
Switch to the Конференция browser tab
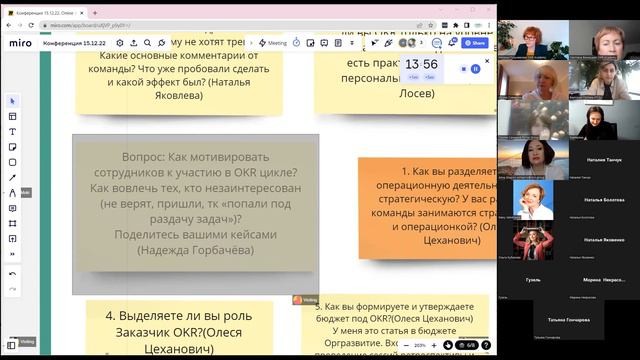point(45,13)
